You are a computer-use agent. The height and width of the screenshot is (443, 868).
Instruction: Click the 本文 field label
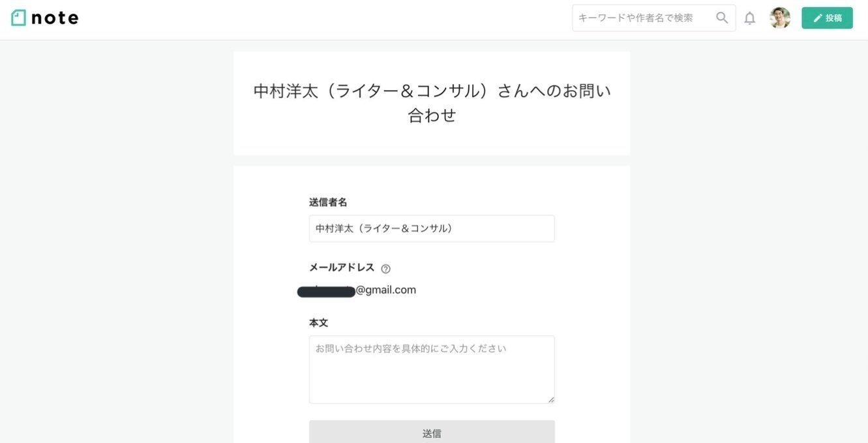point(318,322)
